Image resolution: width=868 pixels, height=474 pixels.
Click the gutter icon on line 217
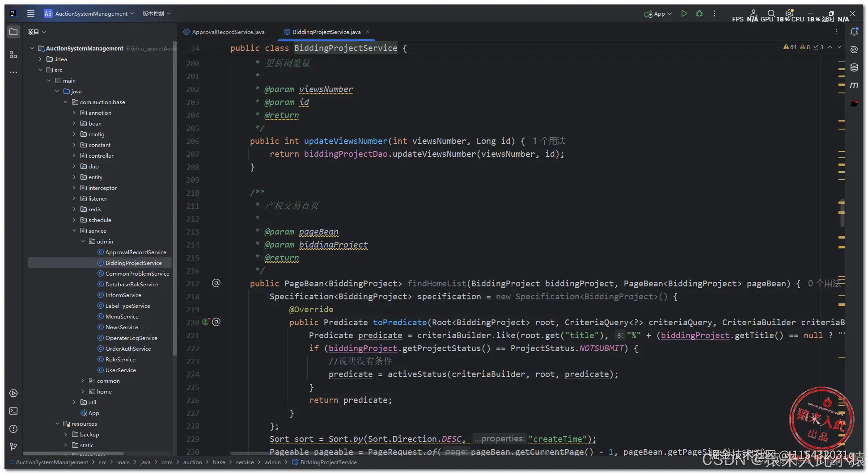(216, 283)
